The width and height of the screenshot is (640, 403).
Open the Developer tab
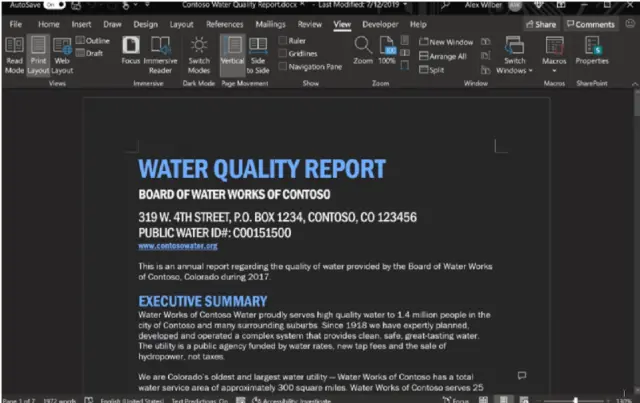[380, 23]
